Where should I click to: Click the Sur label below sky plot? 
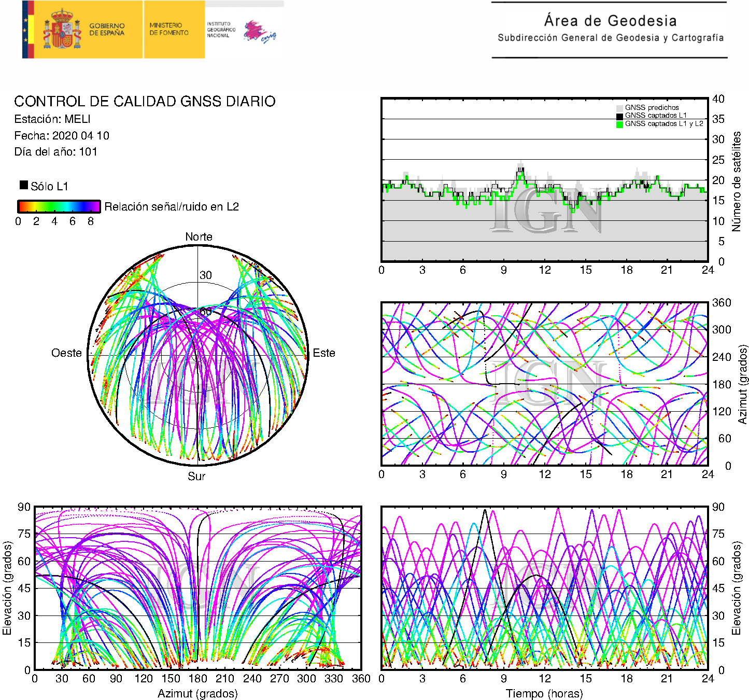click(x=196, y=476)
